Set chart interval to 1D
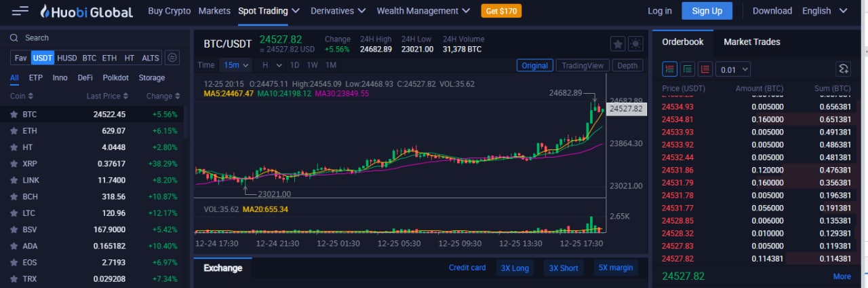This screenshot has width=868, height=288. tap(295, 65)
